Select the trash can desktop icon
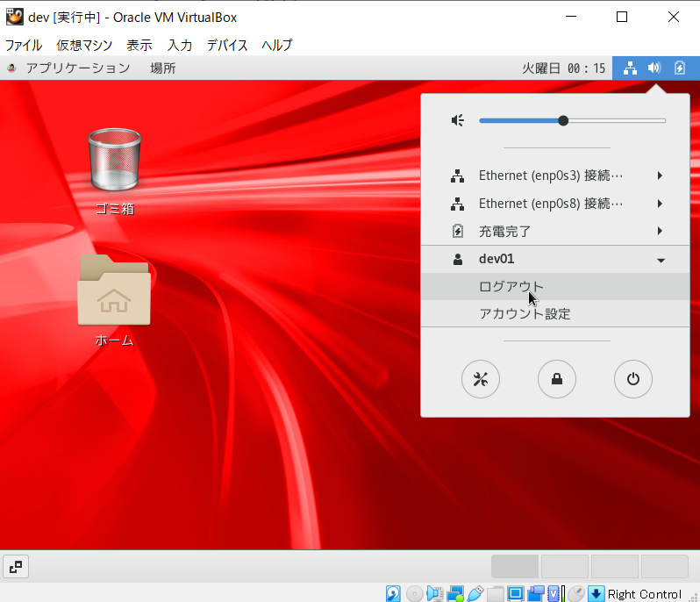 pyautogui.click(x=115, y=160)
